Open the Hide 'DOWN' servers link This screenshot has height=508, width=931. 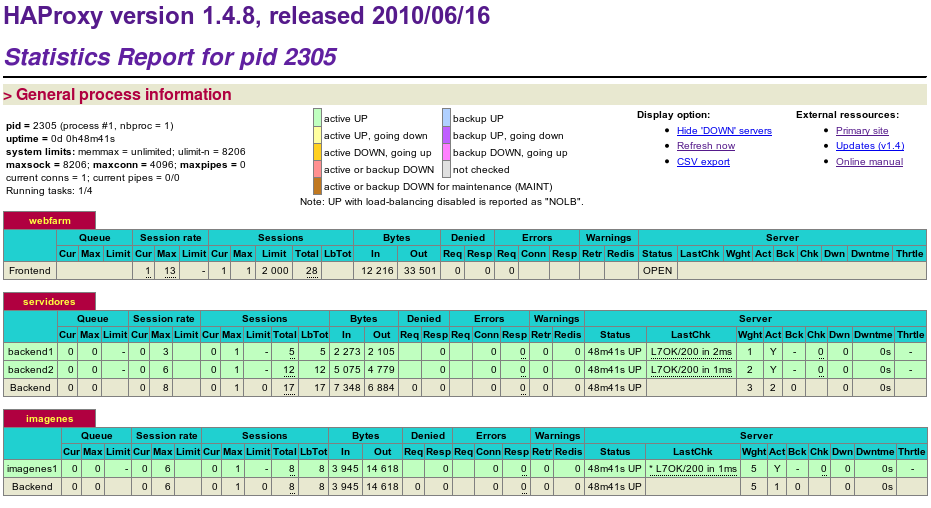pyautogui.click(x=724, y=131)
